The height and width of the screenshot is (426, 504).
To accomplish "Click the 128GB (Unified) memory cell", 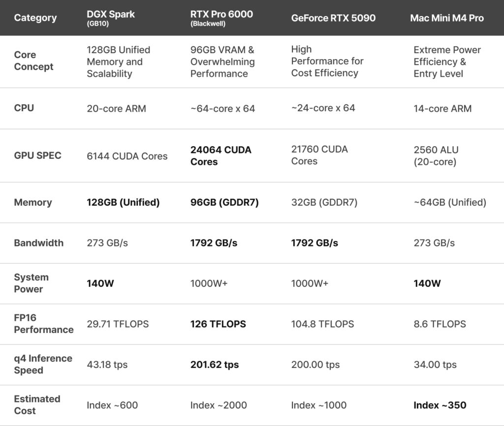I will click(123, 202).
